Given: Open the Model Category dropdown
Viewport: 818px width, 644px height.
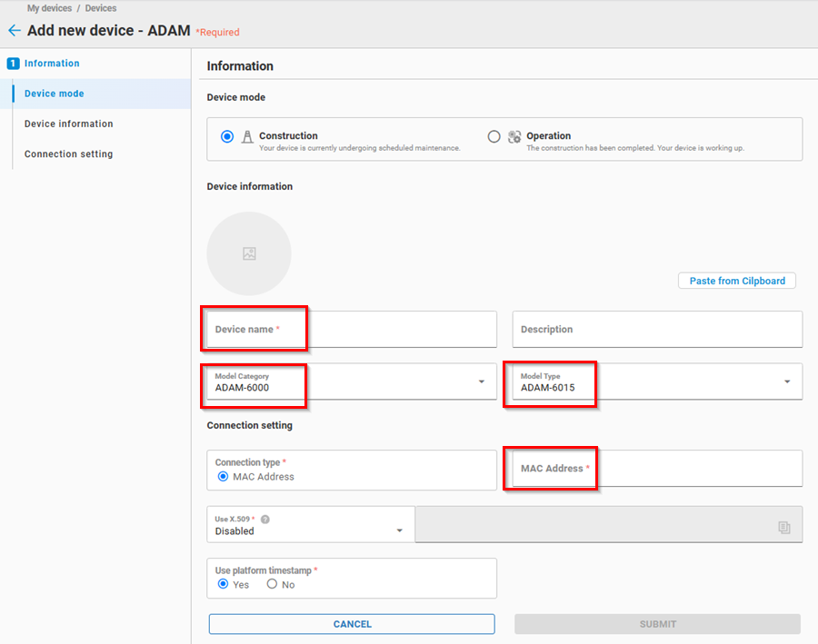Looking at the screenshot, I should click(x=481, y=381).
